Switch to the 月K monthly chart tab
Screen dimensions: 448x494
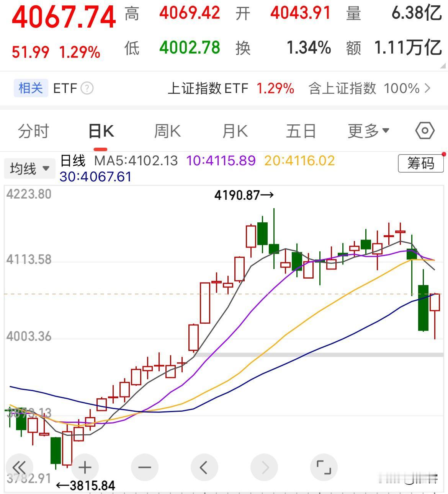click(234, 130)
